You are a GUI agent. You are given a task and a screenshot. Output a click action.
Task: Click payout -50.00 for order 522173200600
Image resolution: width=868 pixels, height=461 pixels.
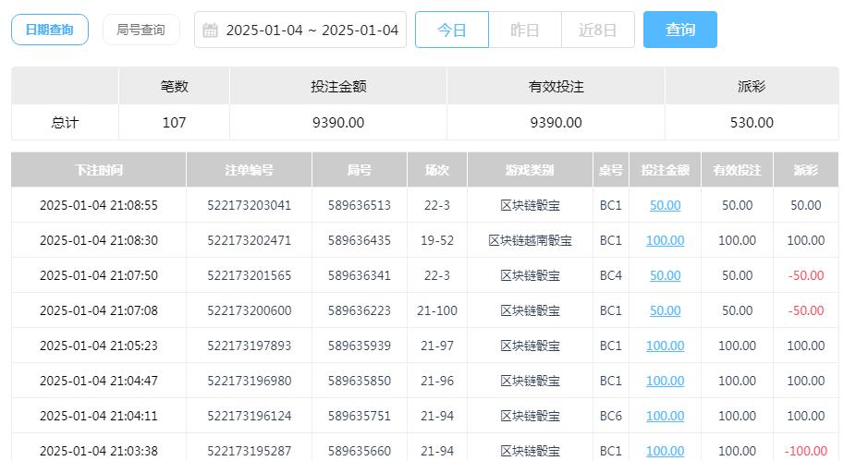click(805, 310)
